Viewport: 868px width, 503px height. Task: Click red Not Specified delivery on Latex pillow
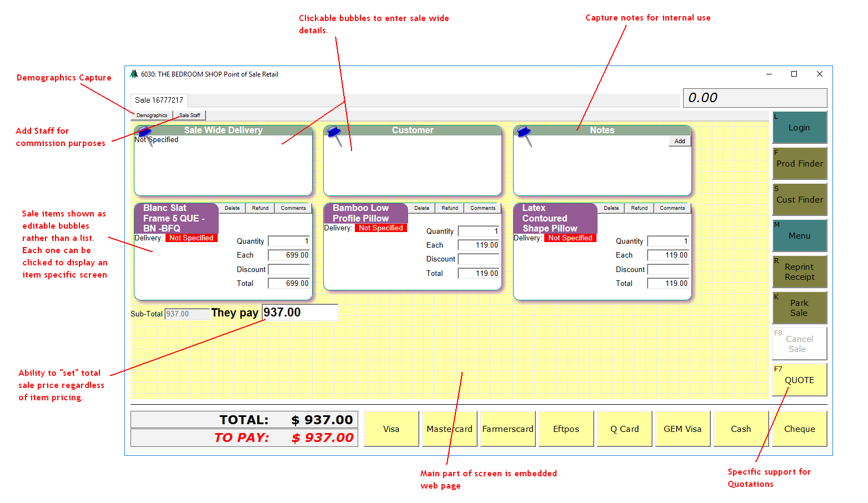click(570, 238)
